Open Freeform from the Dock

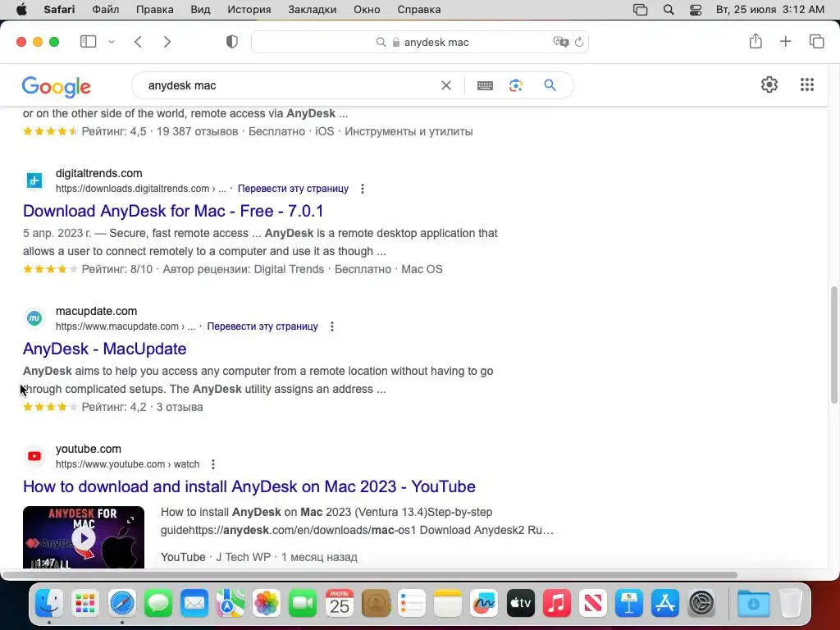pyautogui.click(x=484, y=604)
